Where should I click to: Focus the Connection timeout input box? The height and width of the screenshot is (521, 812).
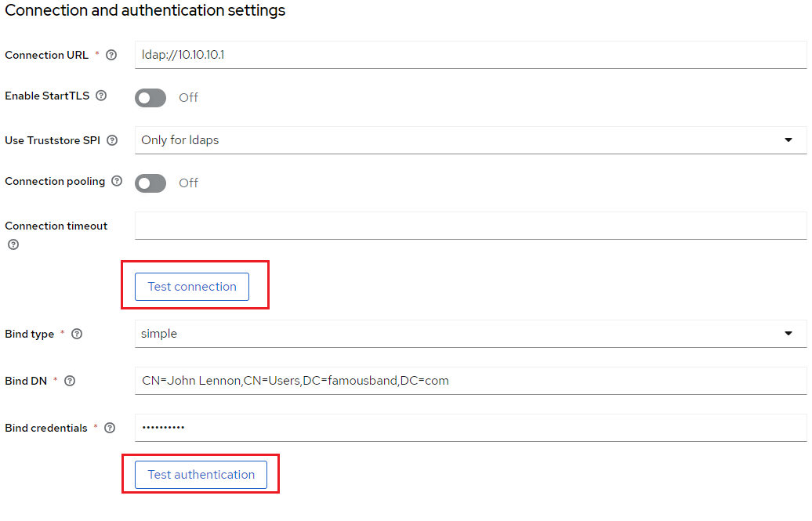470,226
